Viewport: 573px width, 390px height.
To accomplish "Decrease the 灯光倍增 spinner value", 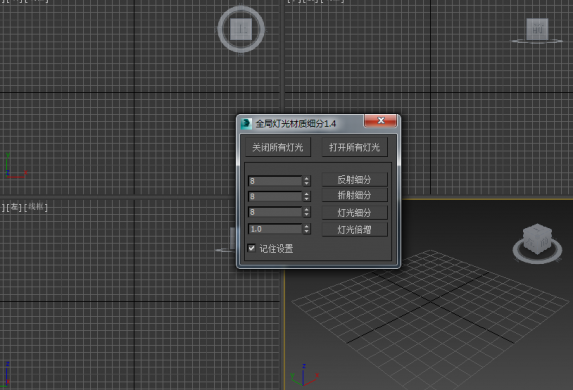I will 307,231.
